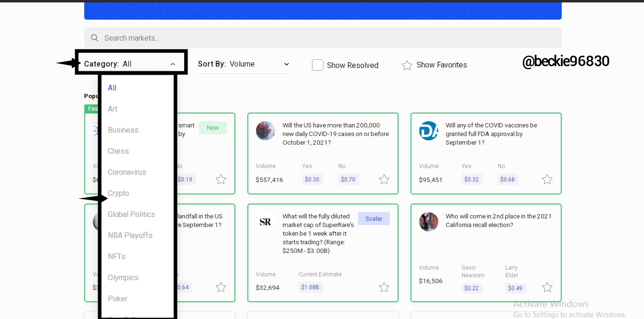This screenshot has width=644, height=319.
Task: Open the COVID vaccines FDA approval question
Action: 491,134
